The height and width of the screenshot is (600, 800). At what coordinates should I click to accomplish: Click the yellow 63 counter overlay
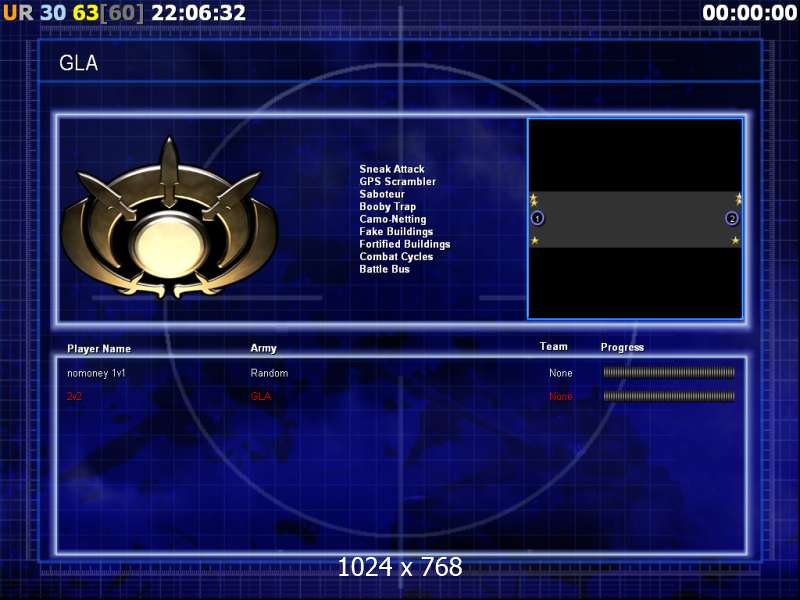click(85, 13)
